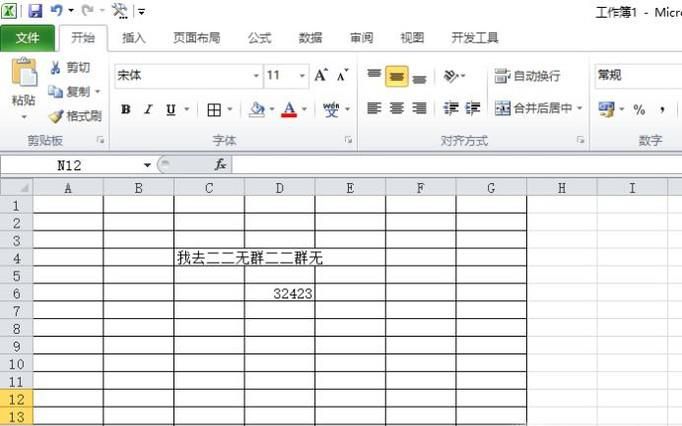Viewport: 682px width, 426px height.
Task: Click the Excel application icon in title bar
Action: click(9, 10)
